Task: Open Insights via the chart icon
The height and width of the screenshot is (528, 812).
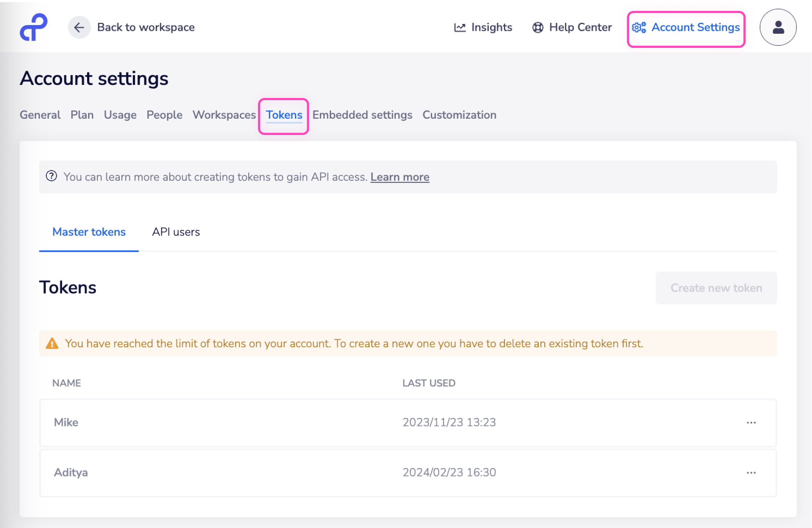Action: tap(460, 27)
